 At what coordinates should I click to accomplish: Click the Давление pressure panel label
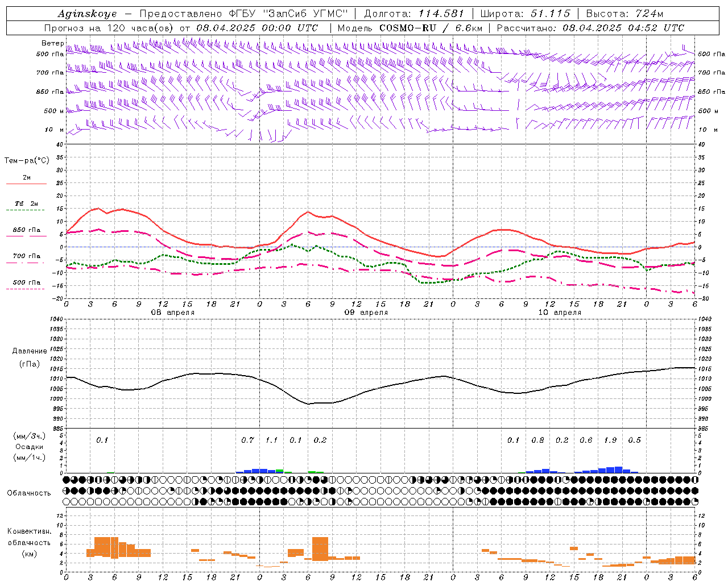[x=30, y=351]
